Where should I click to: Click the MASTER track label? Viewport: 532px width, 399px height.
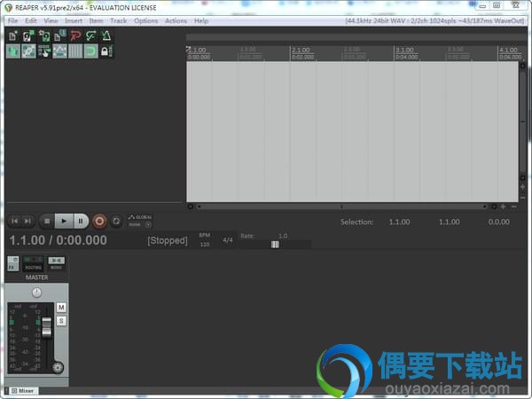click(36, 278)
